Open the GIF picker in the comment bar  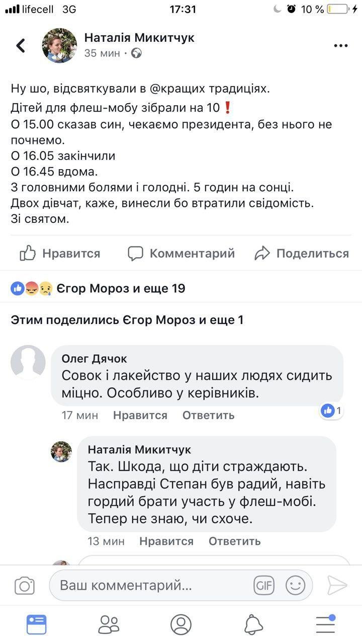(x=264, y=585)
